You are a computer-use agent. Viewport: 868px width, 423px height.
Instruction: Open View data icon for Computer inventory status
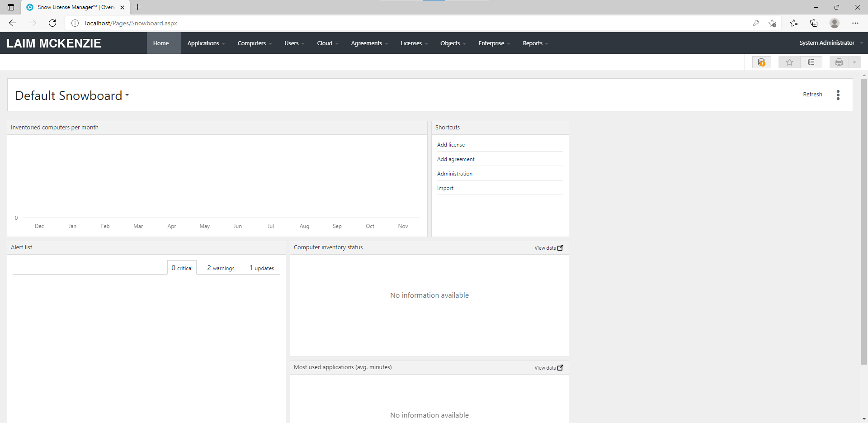pos(560,248)
